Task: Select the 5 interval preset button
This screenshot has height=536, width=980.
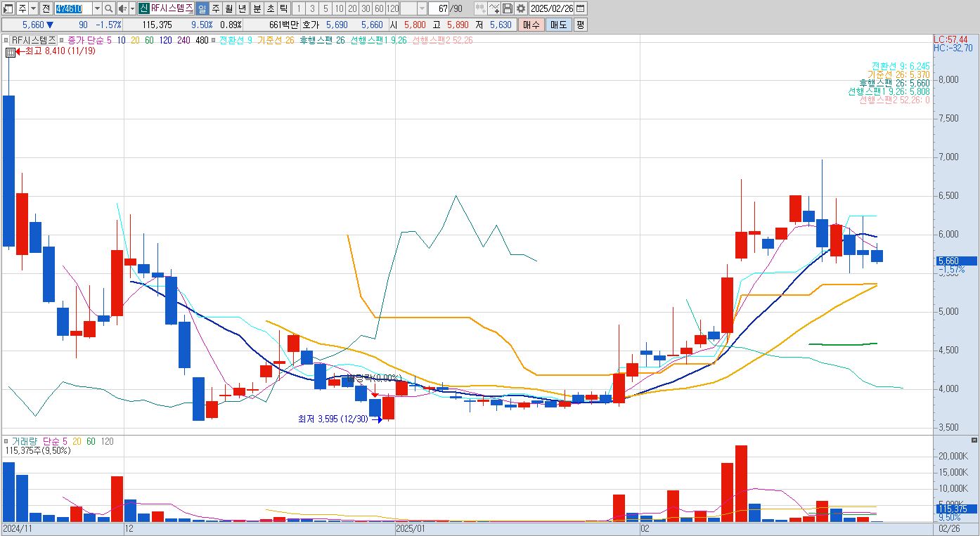Action: pos(325,8)
